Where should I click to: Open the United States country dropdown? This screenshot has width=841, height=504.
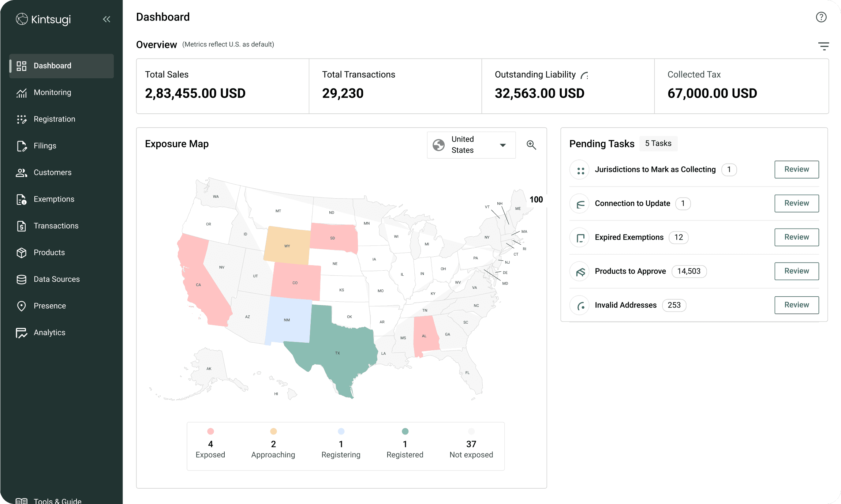[x=471, y=145]
